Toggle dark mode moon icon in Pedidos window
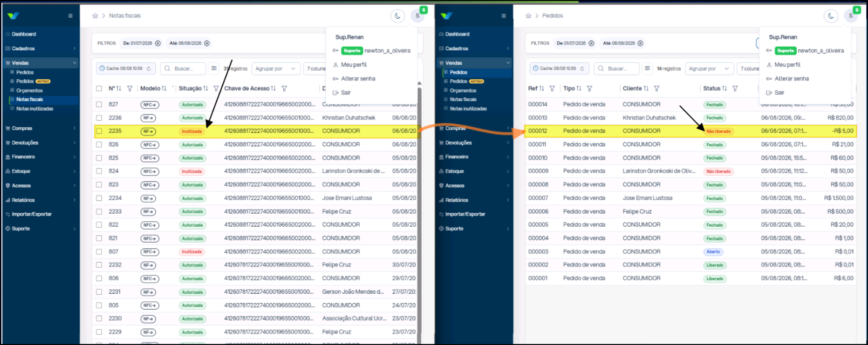 pyautogui.click(x=831, y=16)
